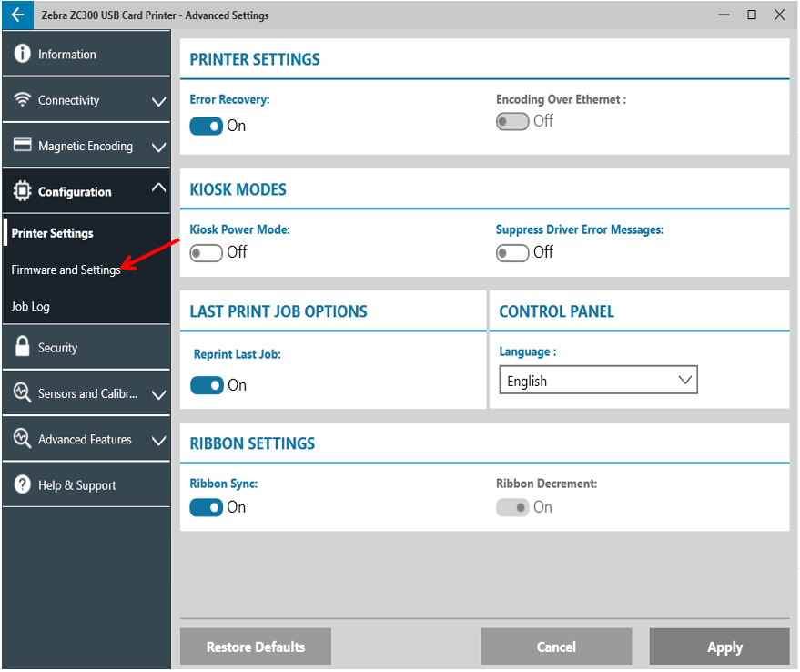Screen dimensions: 800x672
Task: Click the LAST PRINT JOB OPTIONS heading
Action: pos(278,311)
